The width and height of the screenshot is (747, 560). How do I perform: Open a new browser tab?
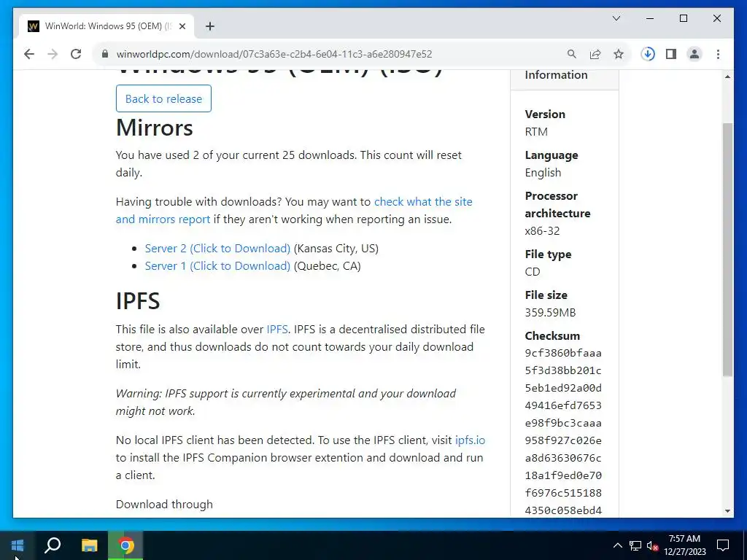210,26
